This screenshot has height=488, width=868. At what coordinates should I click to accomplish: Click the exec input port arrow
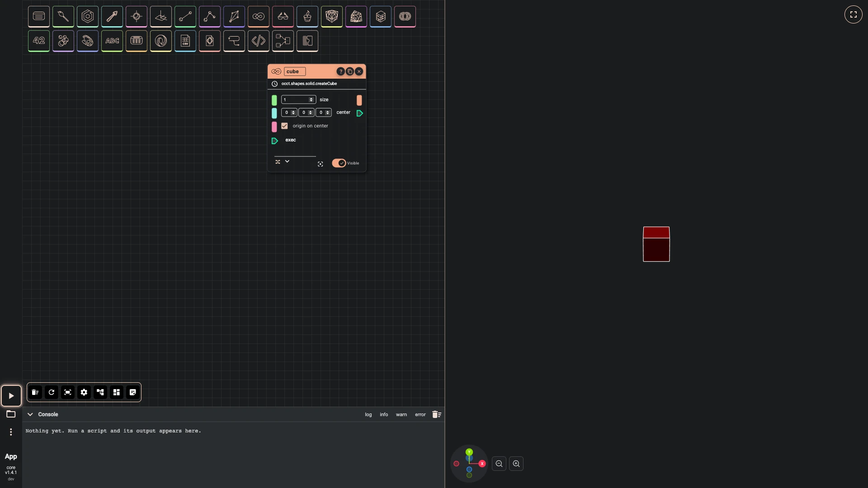(274, 141)
